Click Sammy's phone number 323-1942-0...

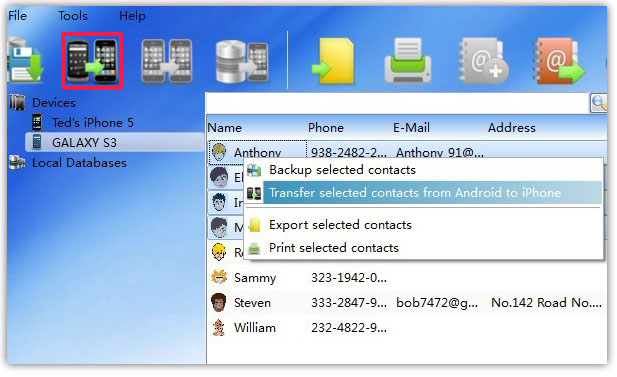pos(349,278)
